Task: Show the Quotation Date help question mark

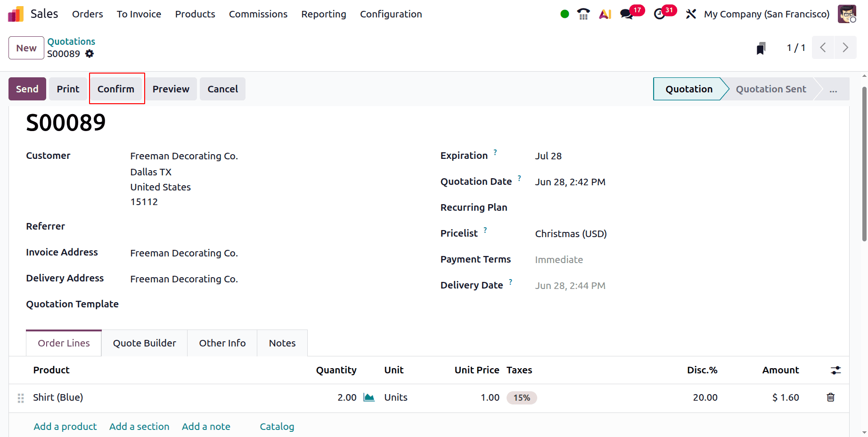Action: click(519, 178)
